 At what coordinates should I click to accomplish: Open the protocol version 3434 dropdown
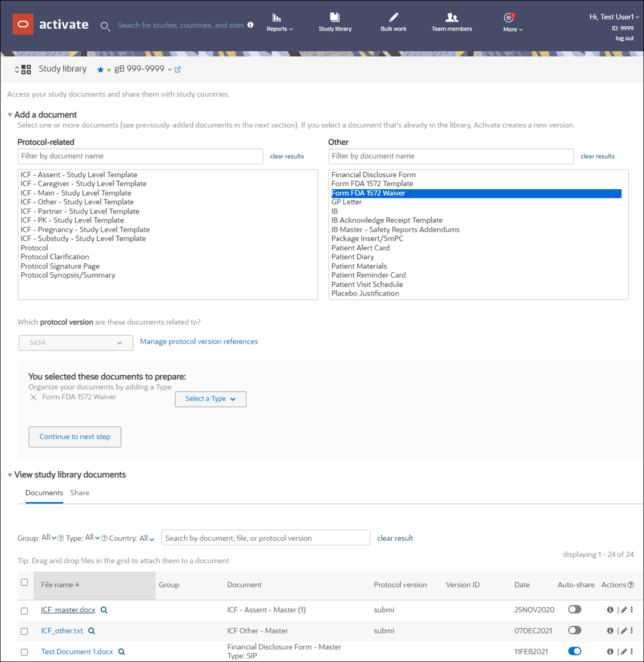coord(76,343)
